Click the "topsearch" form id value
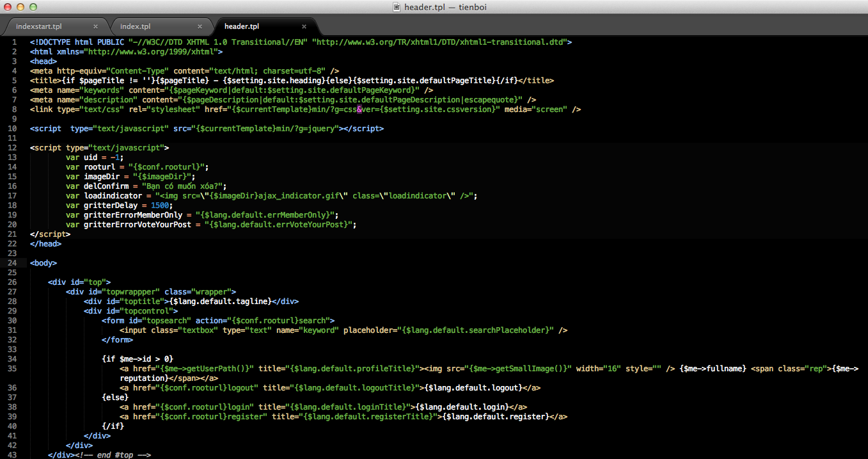This screenshot has height=459, width=868. tap(166, 321)
